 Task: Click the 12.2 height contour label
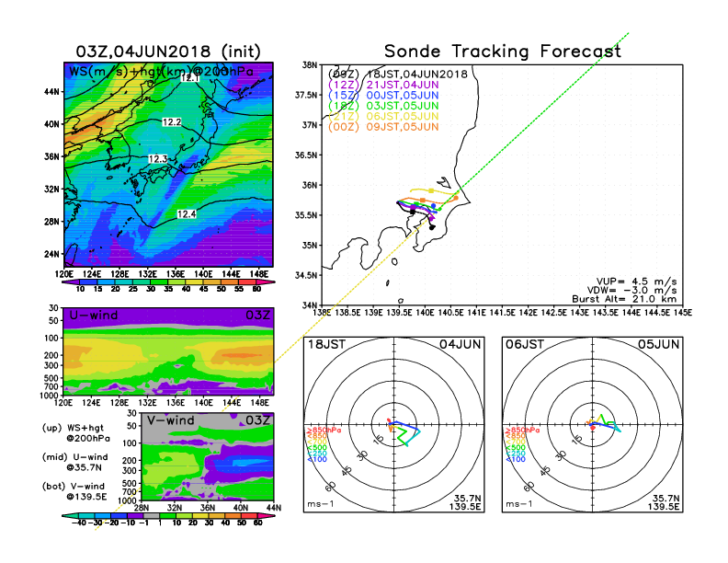tap(171, 122)
